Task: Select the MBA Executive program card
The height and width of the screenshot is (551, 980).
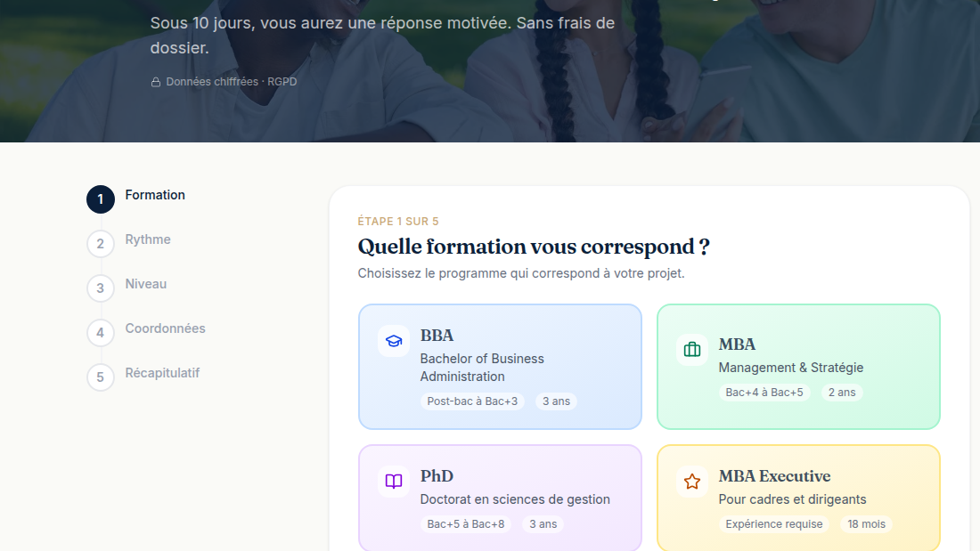Action: click(798, 498)
